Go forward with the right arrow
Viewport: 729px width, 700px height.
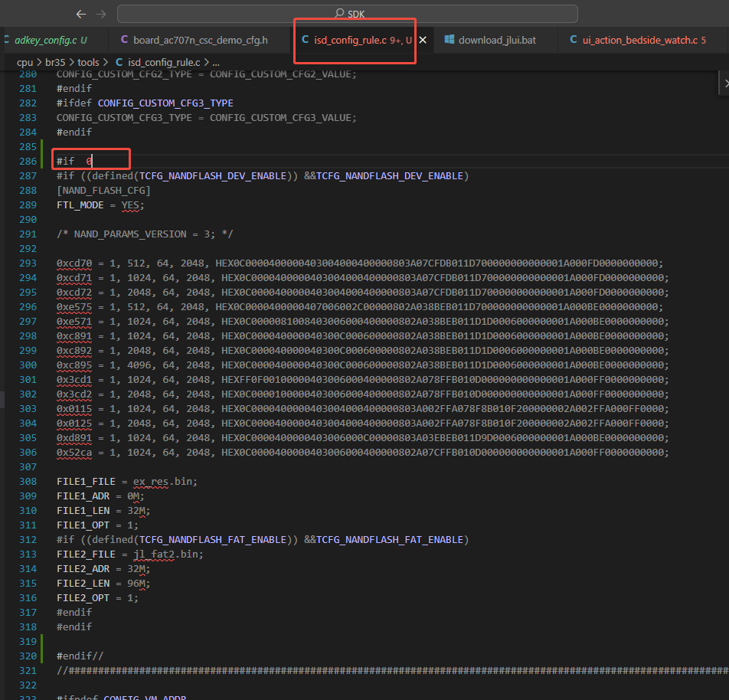tap(101, 14)
